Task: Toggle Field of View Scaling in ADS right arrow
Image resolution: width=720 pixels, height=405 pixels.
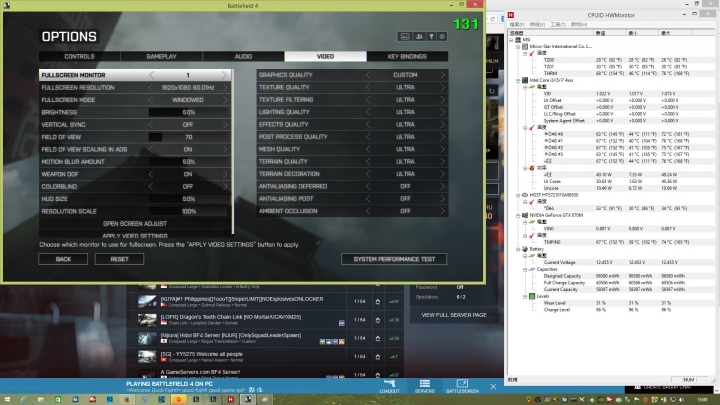Action: (225, 149)
